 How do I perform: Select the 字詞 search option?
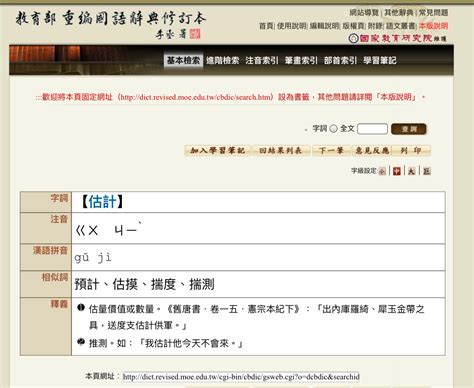point(320,129)
